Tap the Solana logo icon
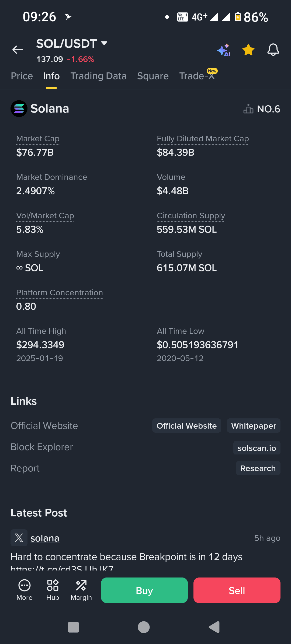291x644 pixels. [x=19, y=109]
